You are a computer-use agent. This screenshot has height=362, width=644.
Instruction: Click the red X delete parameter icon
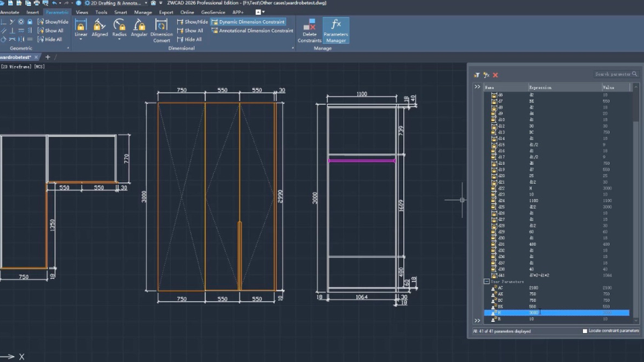coord(496,75)
